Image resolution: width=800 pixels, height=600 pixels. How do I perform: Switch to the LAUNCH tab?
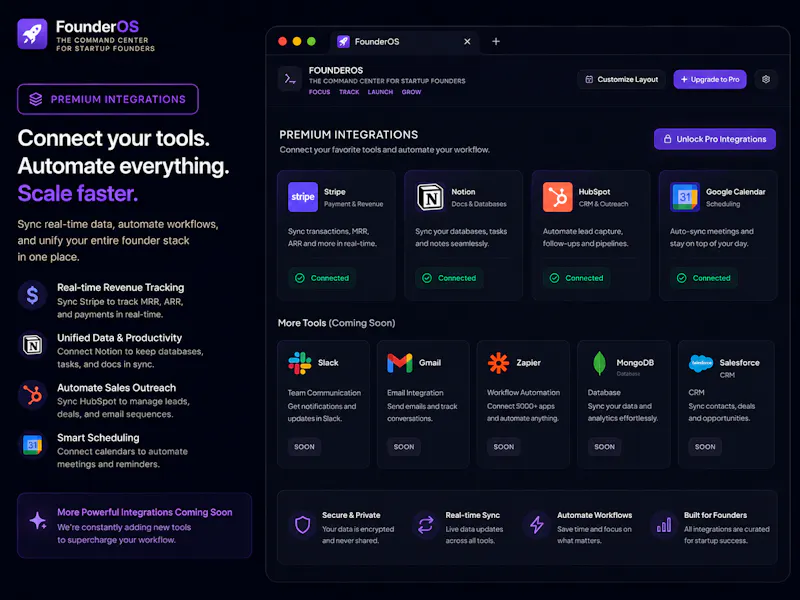tap(380, 92)
